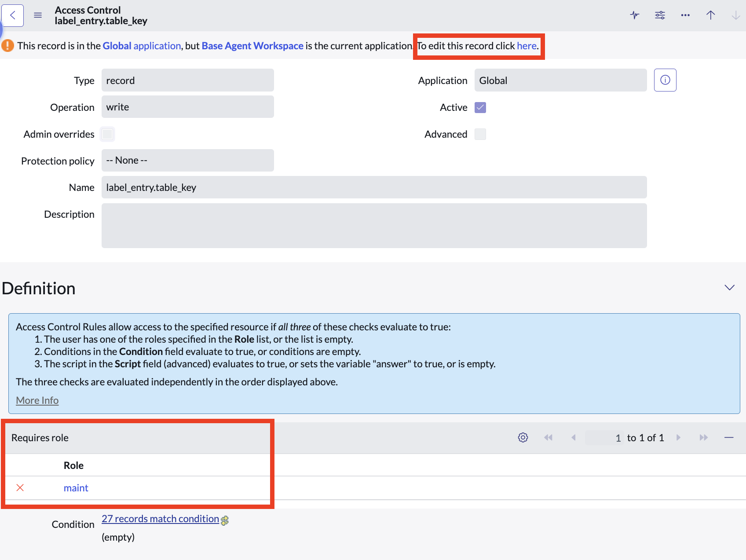Check the Advanced checkbox
This screenshot has width=746, height=560.
point(480,134)
